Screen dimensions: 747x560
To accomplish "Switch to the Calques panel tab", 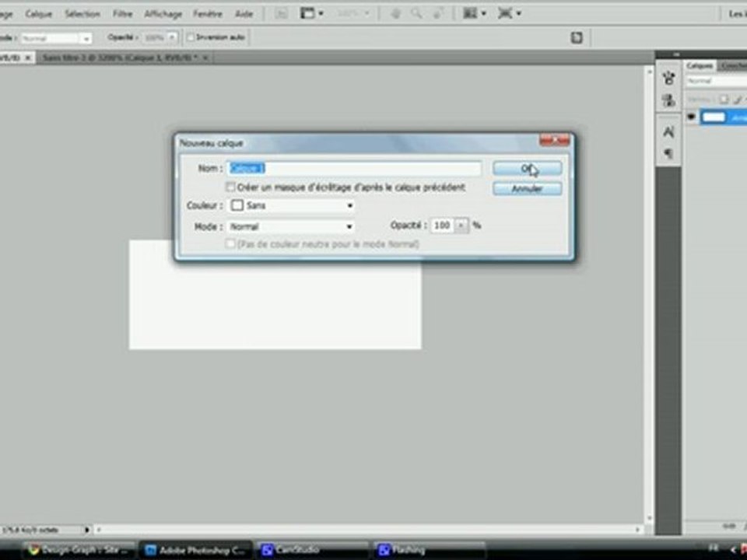I will click(700, 65).
